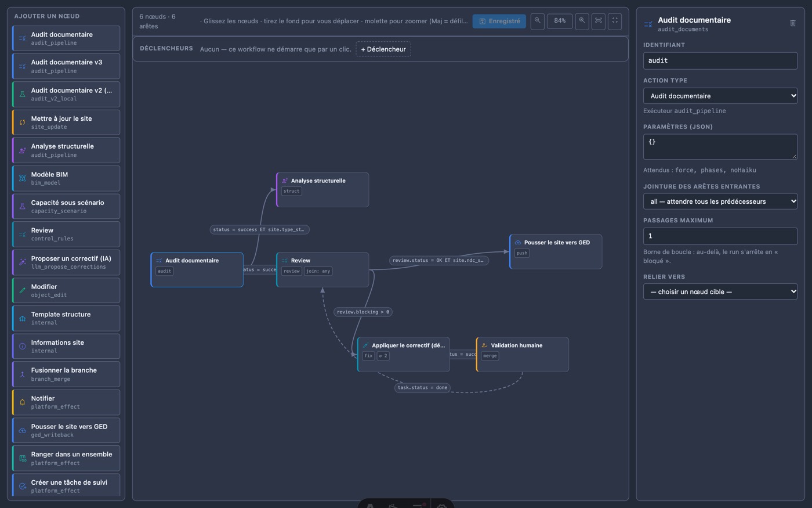
Task: Add a Fusionner la branche node
Action: click(x=66, y=374)
